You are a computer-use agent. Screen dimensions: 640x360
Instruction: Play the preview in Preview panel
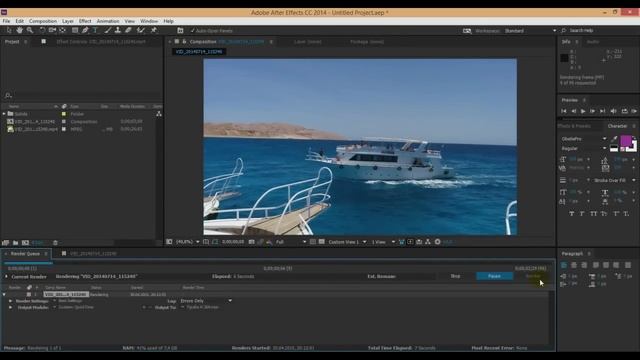coord(583,111)
